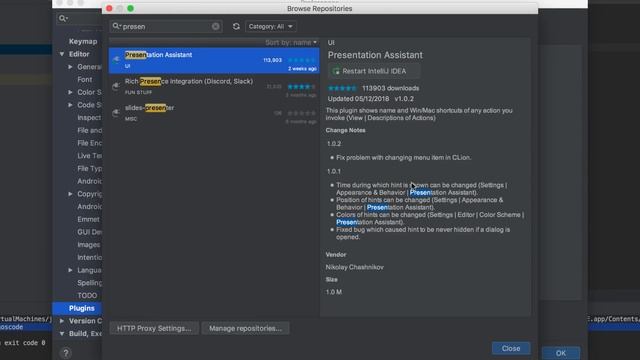
Task: Confirm Preferences with OK button
Action: coord(561,353)
